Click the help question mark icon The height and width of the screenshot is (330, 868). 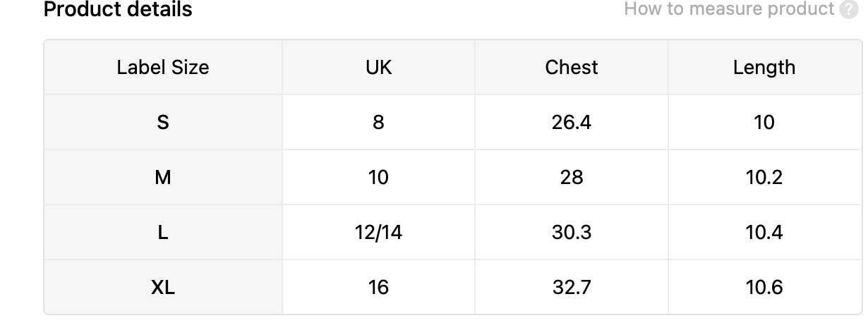(x=849, y=9)
